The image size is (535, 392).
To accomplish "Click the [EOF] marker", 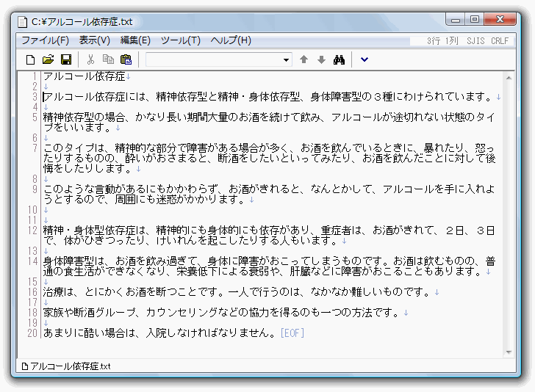I will (292, 333).
